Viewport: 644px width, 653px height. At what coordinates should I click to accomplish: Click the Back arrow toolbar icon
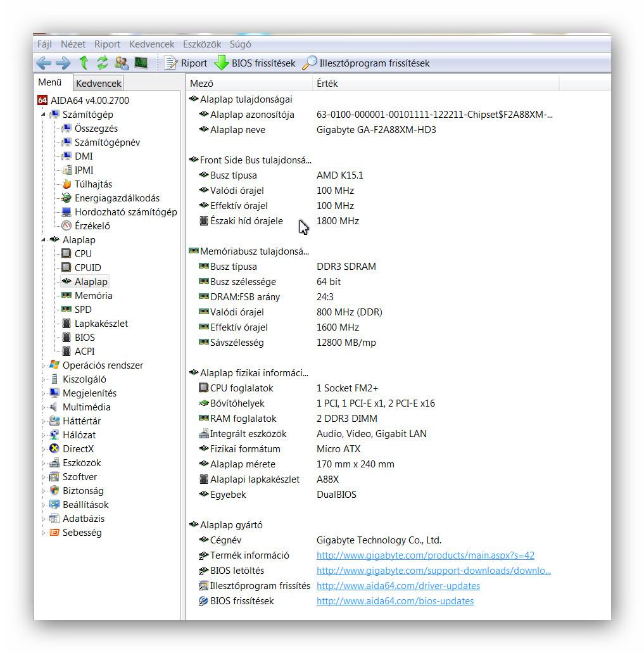(x=44, y=63)
